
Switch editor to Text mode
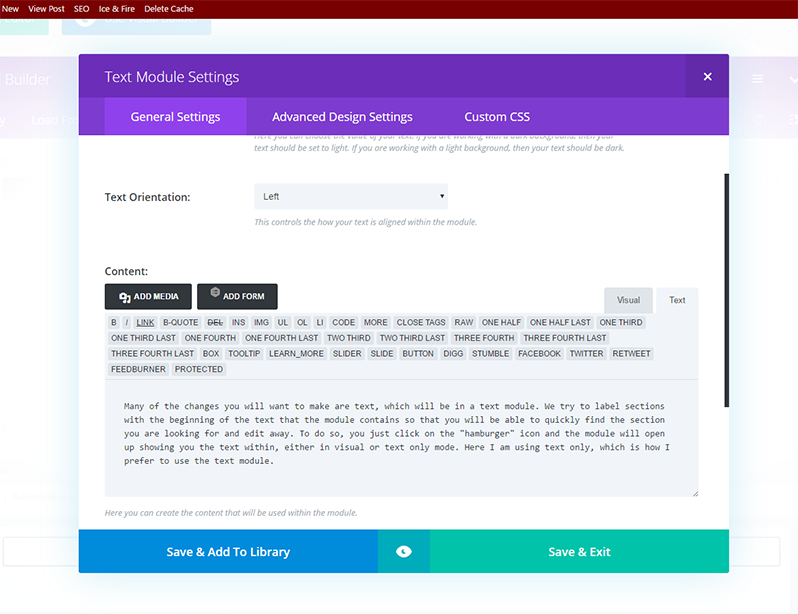[677, 300]
